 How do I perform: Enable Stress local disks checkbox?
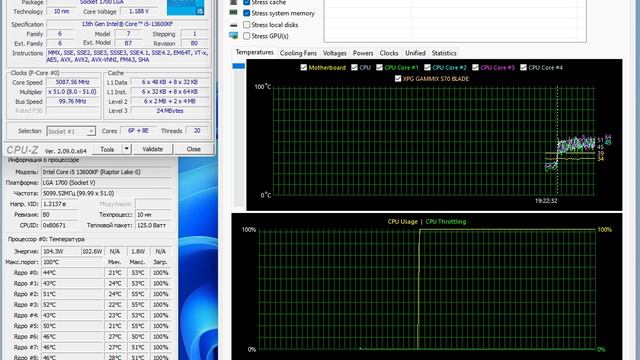point(247,25)
